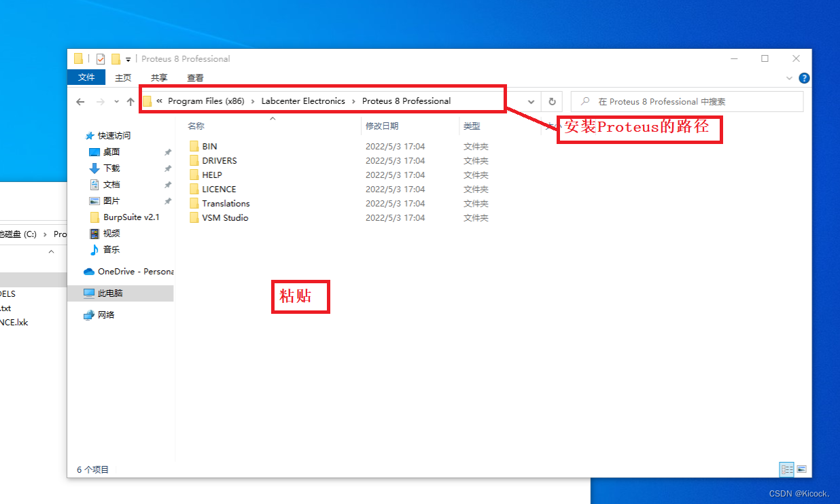Expand the address bar history dropdown
The width and height of the screenshot is (840, 504).
(531, 102)
